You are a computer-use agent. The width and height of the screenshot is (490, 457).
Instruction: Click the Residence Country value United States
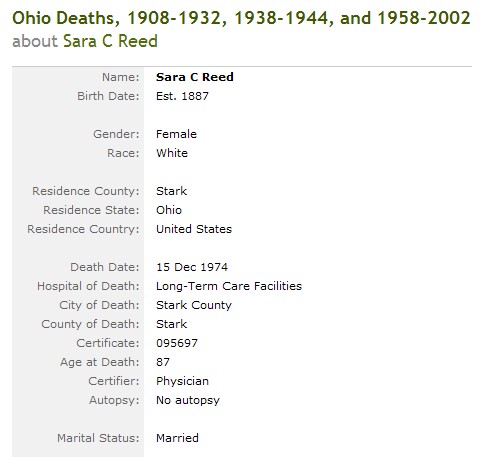click(194, 229)
